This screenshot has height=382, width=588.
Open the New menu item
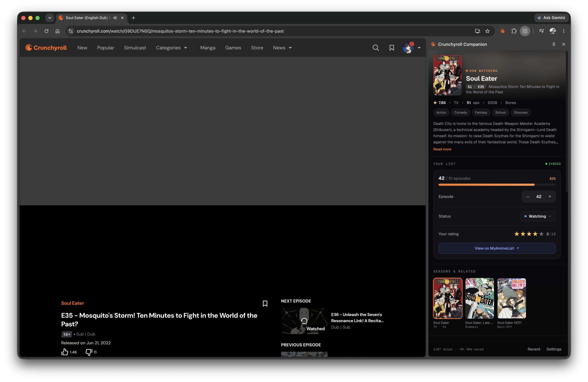[x=82, y=48]
